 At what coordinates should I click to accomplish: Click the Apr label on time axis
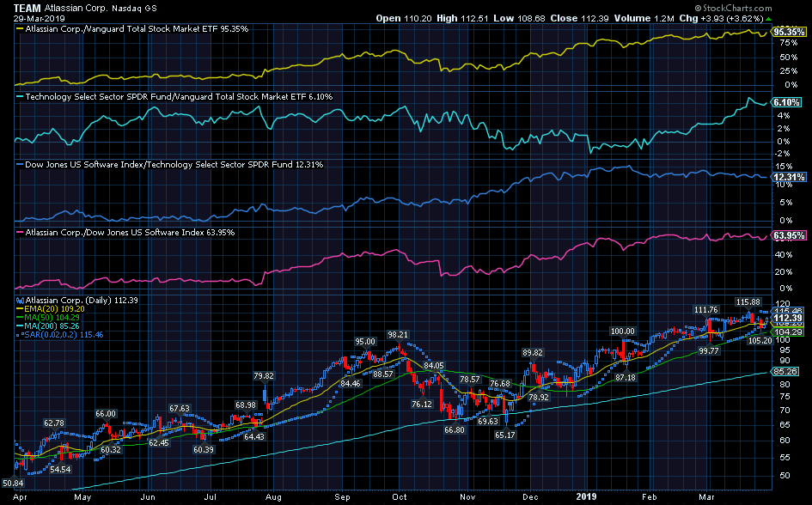pyautogui.click(x=20, y=497)
